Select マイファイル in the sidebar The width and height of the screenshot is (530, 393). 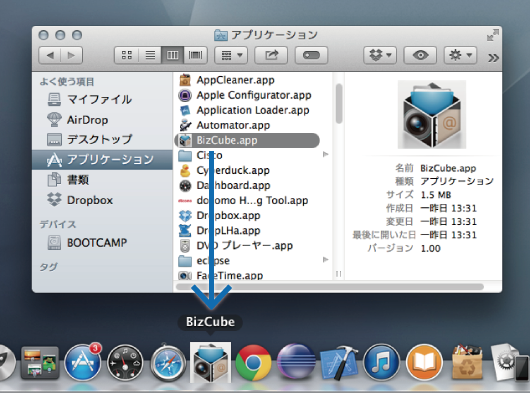(x=102, y=99)
